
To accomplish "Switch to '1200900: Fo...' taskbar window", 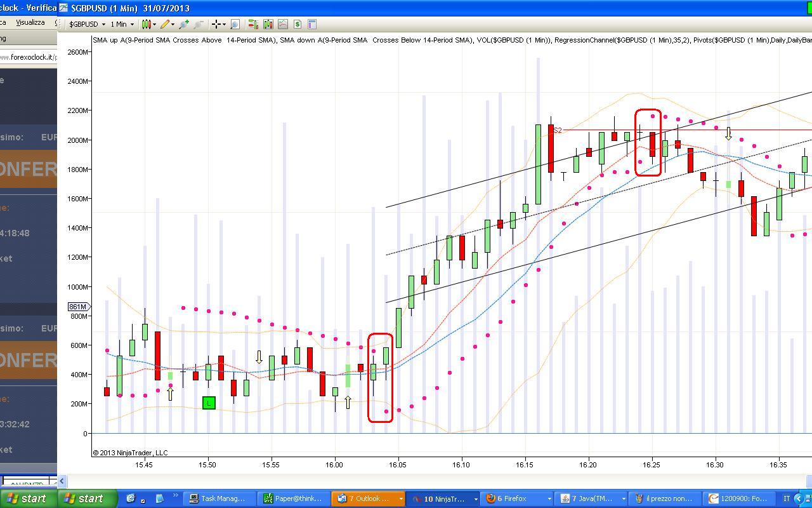I will tap(740, 498).
